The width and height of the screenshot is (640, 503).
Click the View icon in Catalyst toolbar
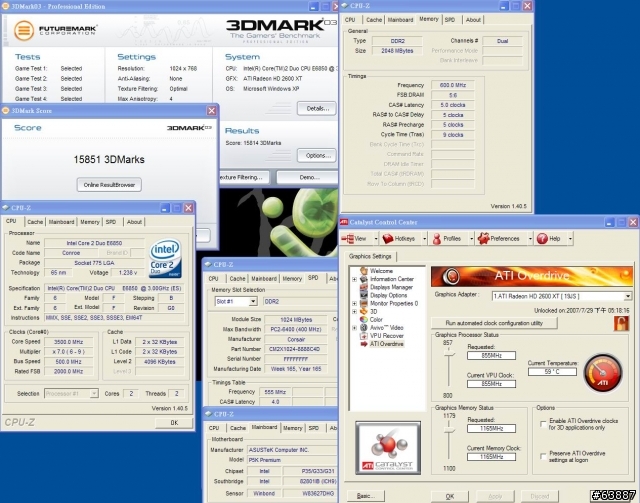point(347,238)
